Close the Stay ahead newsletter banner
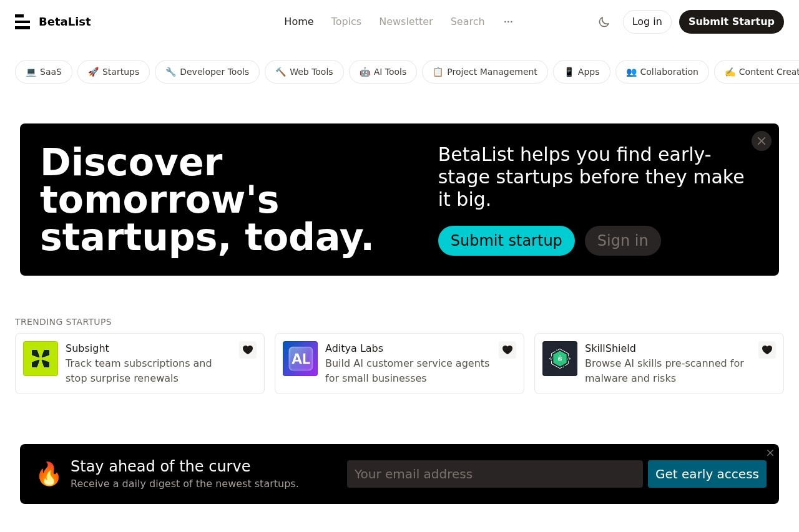The width and height of the screenshot is (799, 532). 770,453
